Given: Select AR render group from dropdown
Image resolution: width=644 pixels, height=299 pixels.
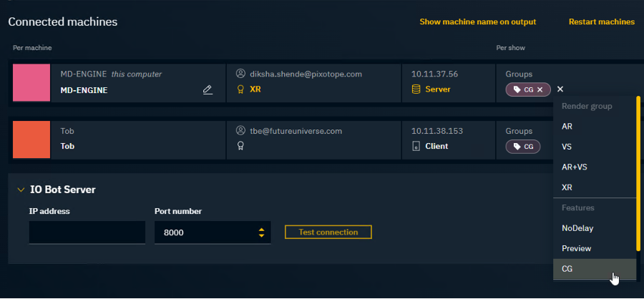Looking at the screenshot, I should [567, 126].
